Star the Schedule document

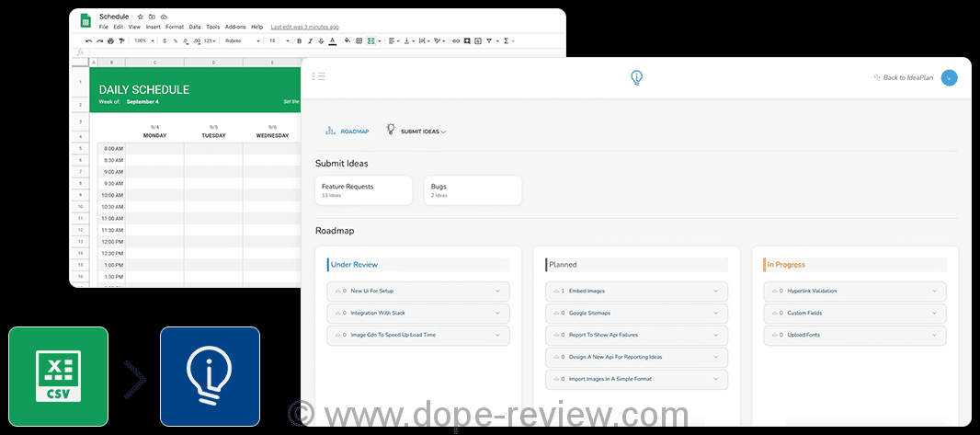[140, 17]
